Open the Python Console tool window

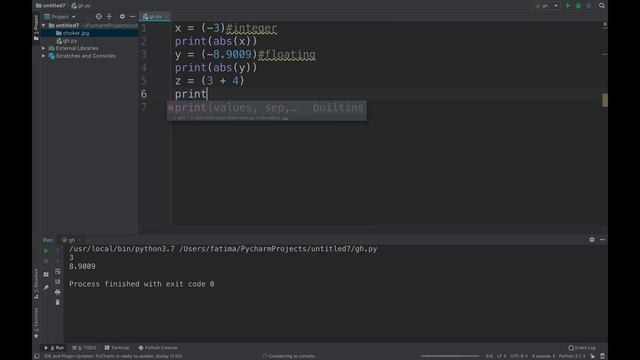point(158,348)
